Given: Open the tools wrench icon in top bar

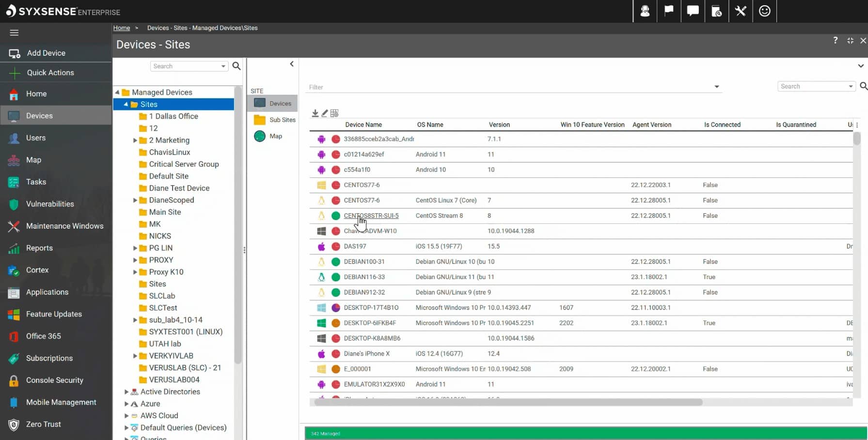Looking at the screenshot, I should pyautogui.click(x=741, y=11).
